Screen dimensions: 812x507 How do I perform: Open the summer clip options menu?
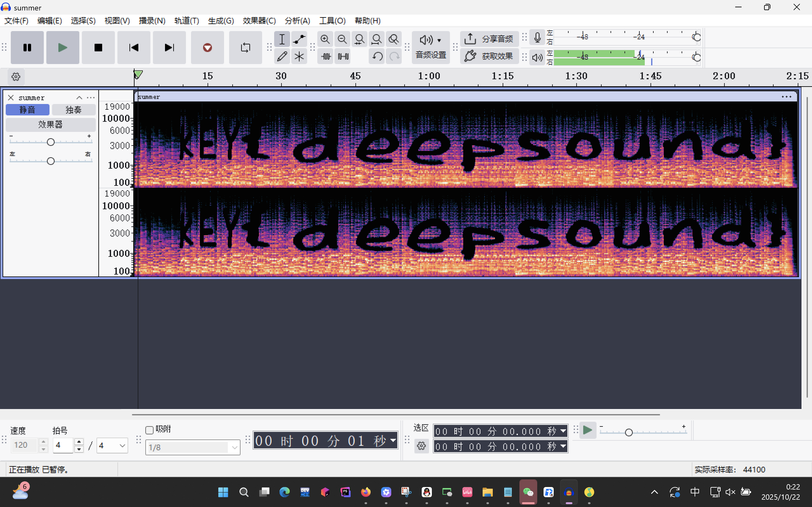click(x=787, y=97)
